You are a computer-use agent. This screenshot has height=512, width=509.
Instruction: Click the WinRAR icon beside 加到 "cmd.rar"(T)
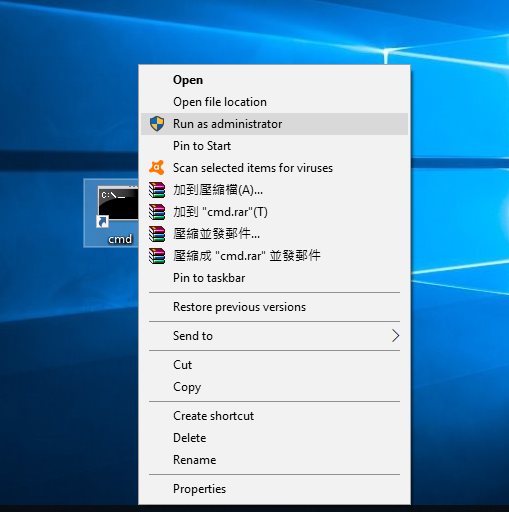pos(157,212)
